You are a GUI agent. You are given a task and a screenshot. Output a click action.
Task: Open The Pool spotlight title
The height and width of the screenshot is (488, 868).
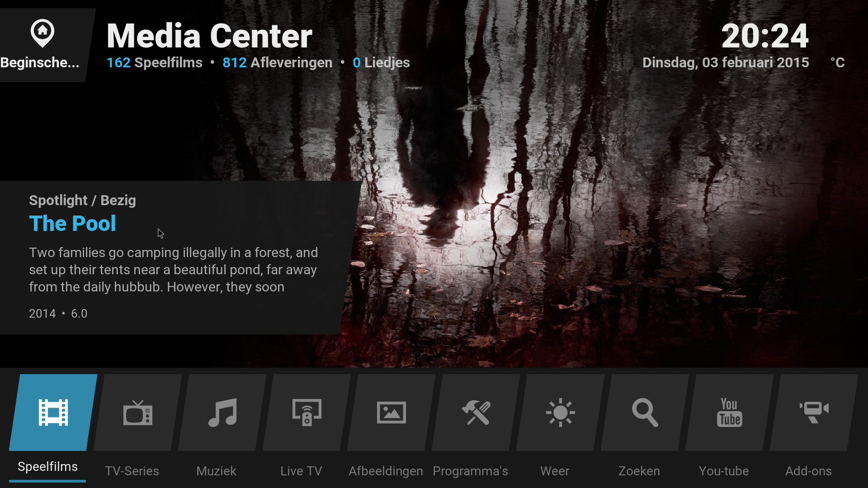point(72,224)
